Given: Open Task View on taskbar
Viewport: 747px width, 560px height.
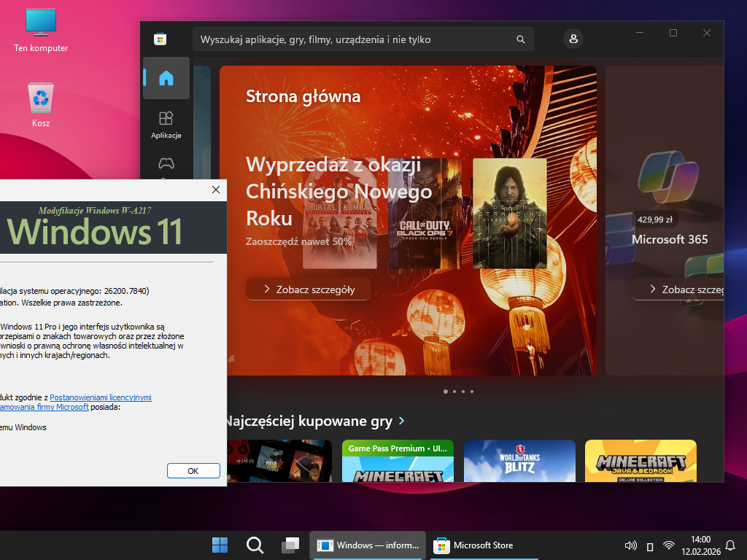Looking at the screenshot, I should 290,545.
